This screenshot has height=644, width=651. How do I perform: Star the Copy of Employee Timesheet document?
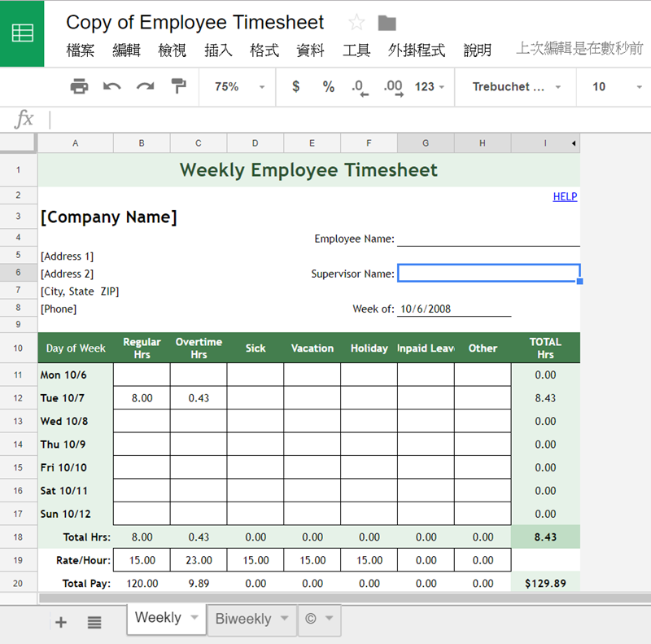(x=356, y=23)
